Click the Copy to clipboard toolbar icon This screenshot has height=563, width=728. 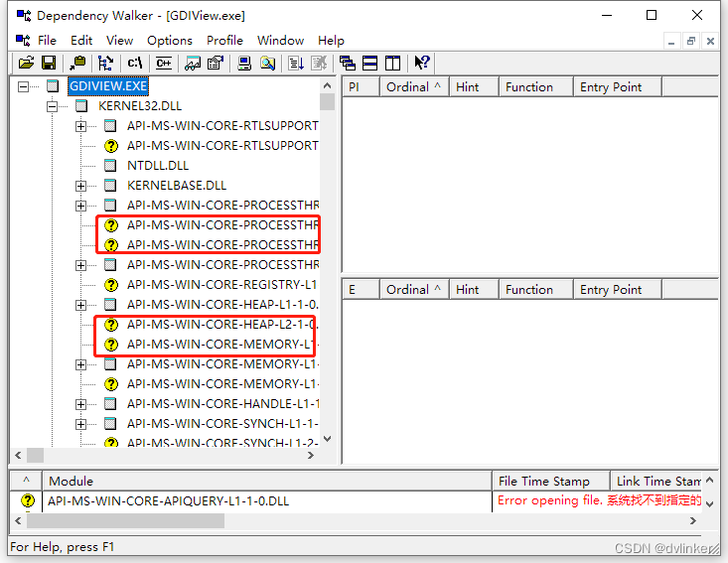[77, 63]
